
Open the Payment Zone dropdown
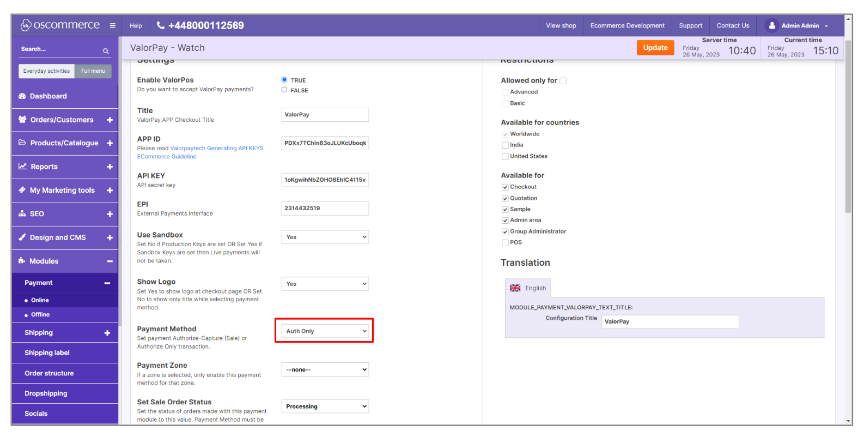pyautogui.click(x=325, y=370)
